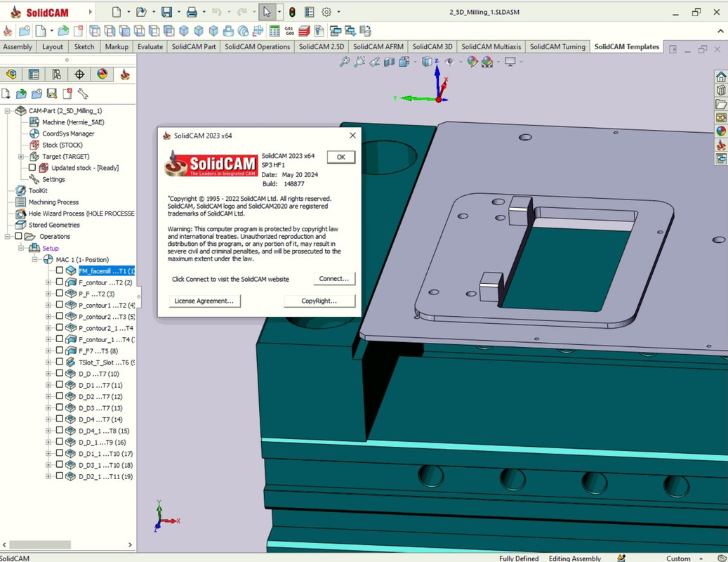Open the Options gear icon
Screen dimensions: 728x562
click(327, 12)
